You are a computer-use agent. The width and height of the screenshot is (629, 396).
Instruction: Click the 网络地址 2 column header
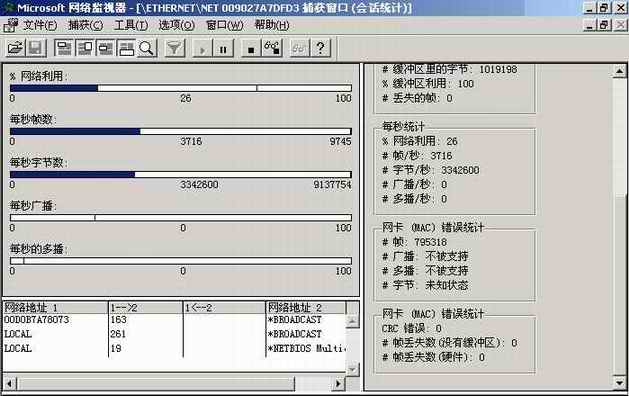click(305, 308)
